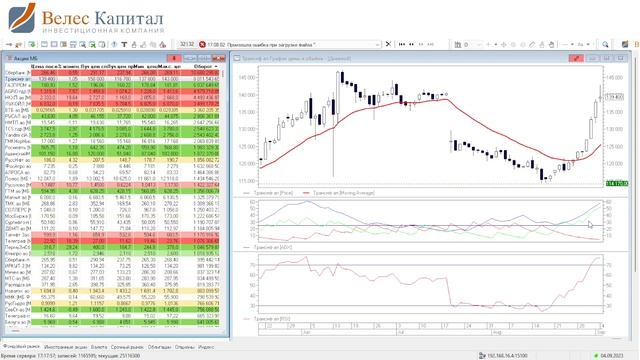
Task: Open the Срочный рынок tab
Action: tap(127, 347)
